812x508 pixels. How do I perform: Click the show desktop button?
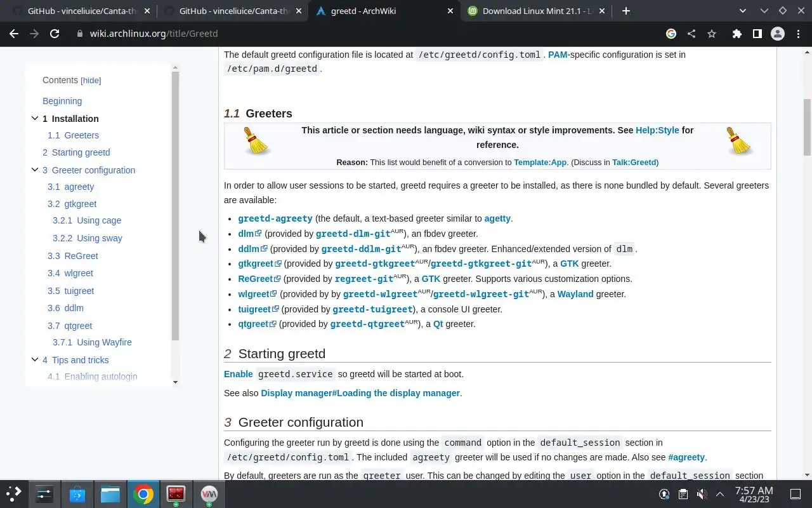[x=796, y=494]
